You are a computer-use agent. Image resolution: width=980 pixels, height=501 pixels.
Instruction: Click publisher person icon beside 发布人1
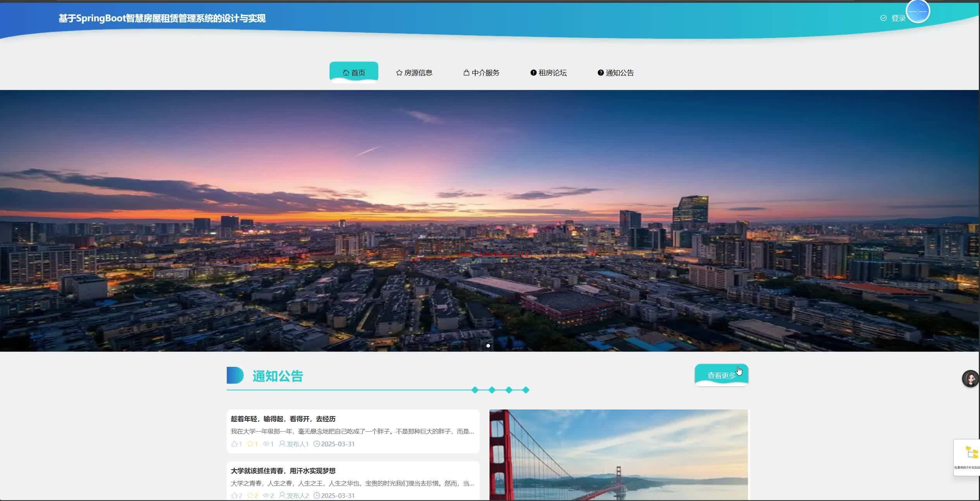coord(282,444)
